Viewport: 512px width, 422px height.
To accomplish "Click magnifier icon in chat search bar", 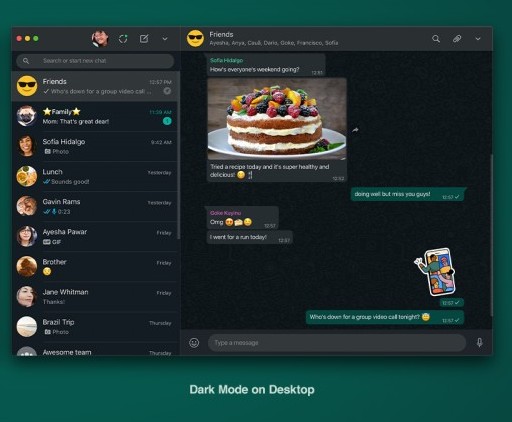I will point(26,61).
